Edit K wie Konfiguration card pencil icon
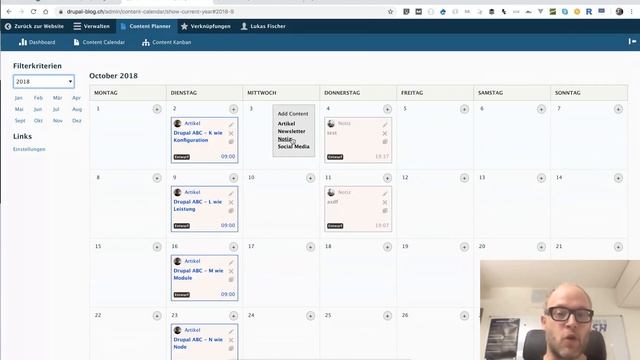The image size is (640, 360). [231, 124]
